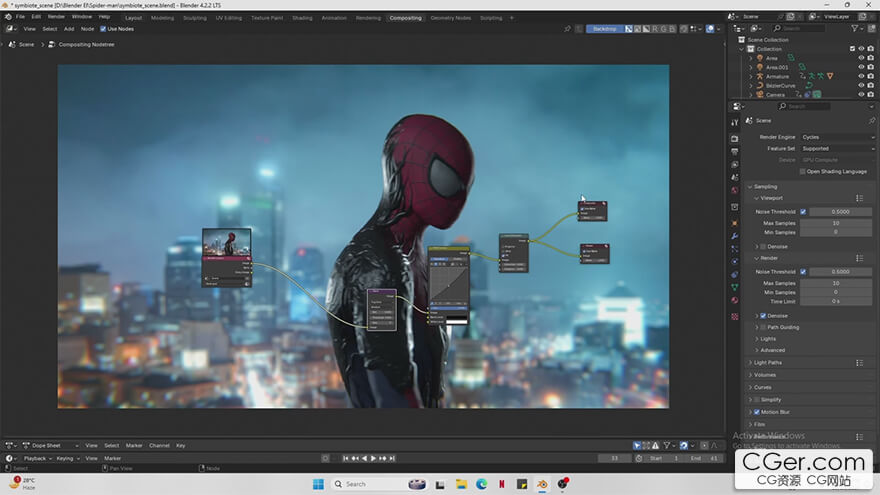Open Viewport sampling presets list icon

pos(859,198)
